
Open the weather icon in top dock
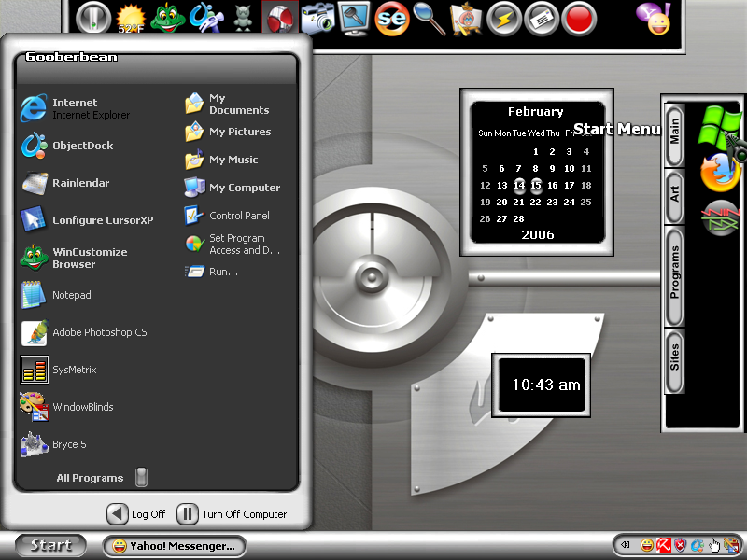pos(132,18)
